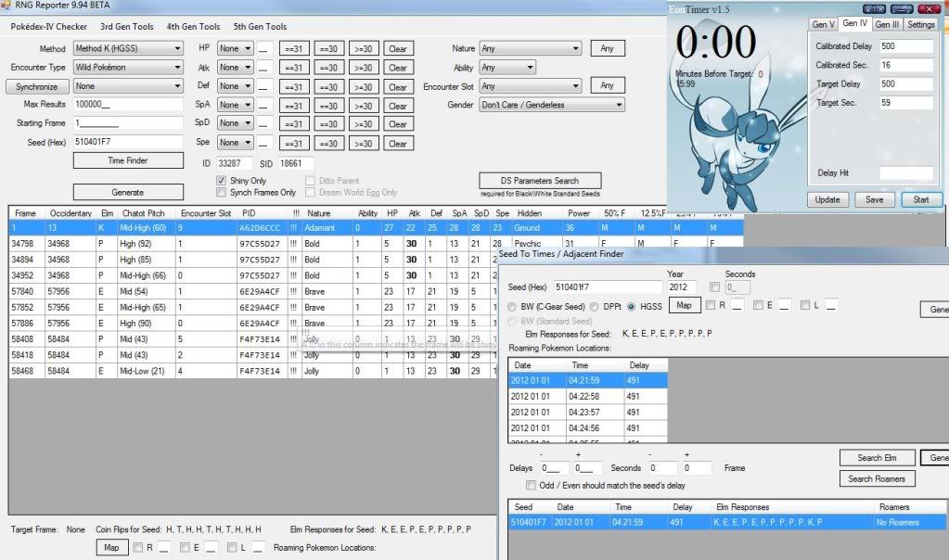Screen dimensions: 949x560
Task: Expand the Atk comparison dropdown
Action: [236, 67]
